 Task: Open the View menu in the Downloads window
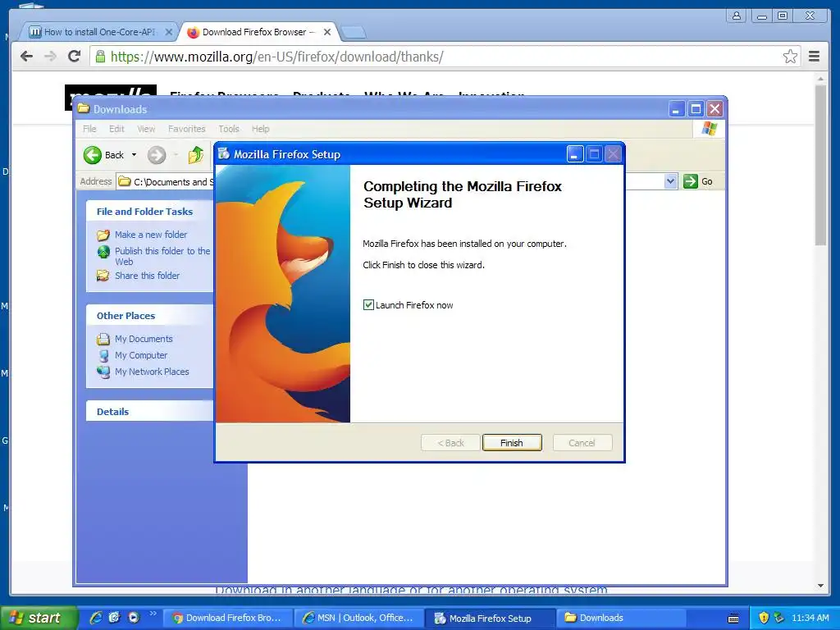[x=146, y=129]
